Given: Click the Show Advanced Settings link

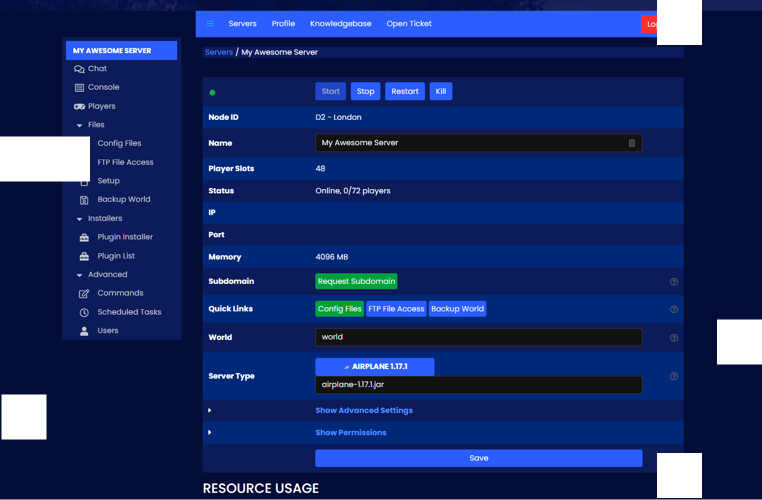Looking at the screenshot, I should coord(364,411).
